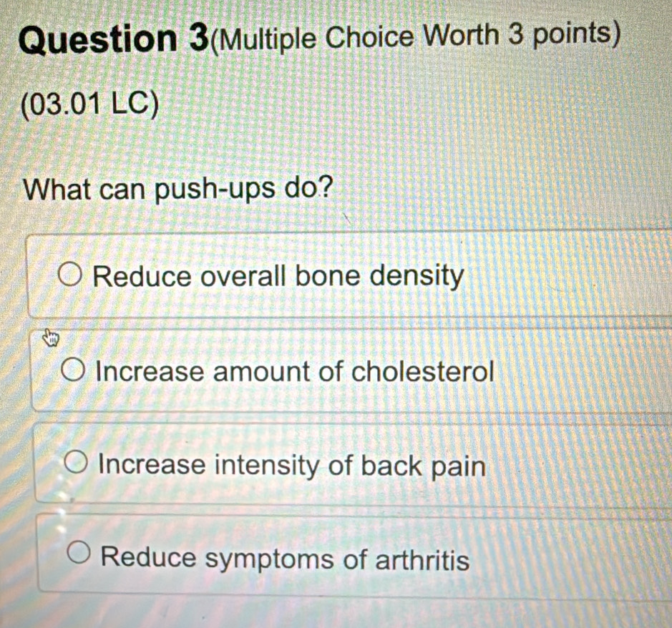Click the 'Increase amount of cholesterol' answer text
672x628 pixels.
pos(296,372)
